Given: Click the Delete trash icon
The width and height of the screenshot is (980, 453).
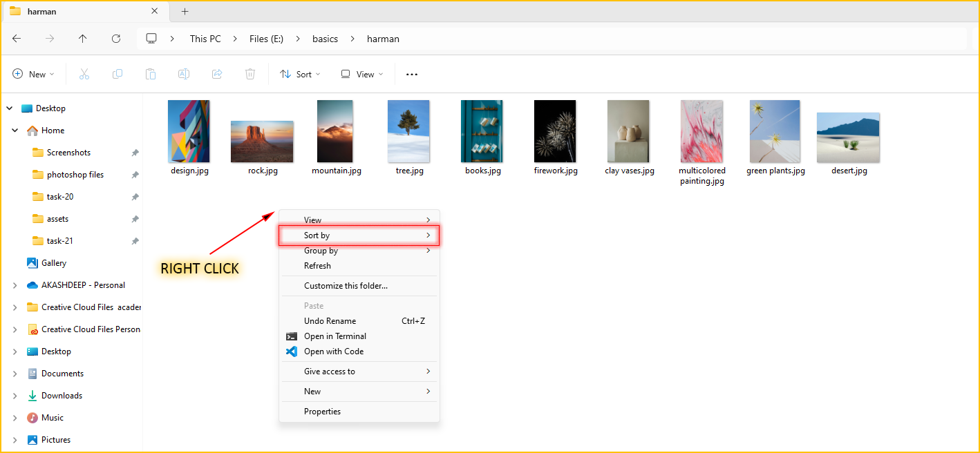Looking at the screenshot, I should click(250, 74).
